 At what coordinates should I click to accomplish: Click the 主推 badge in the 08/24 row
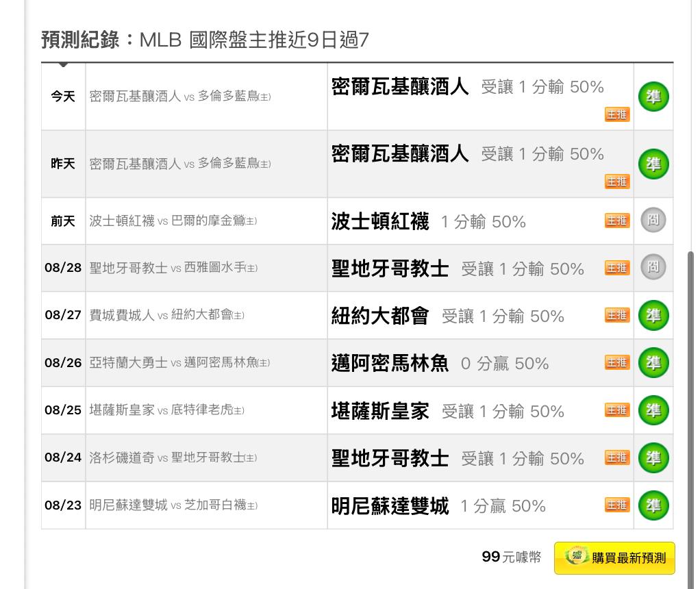[x=617, y=458]
